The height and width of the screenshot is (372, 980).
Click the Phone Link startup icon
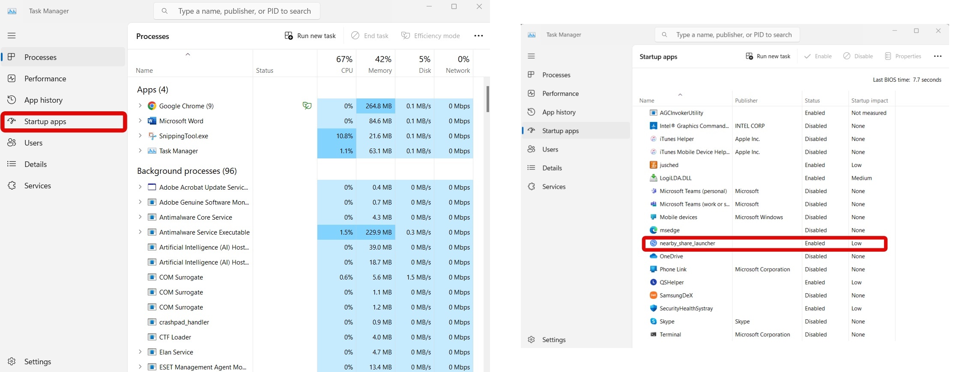(653, 269)
